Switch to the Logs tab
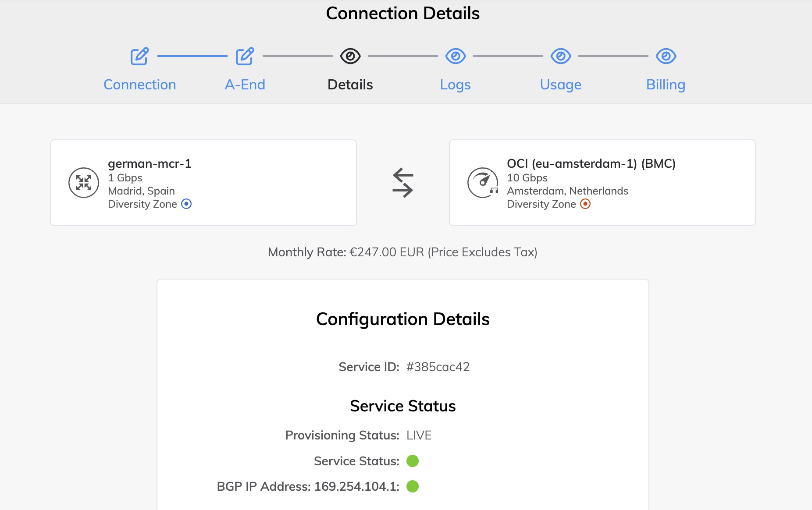 456,84
